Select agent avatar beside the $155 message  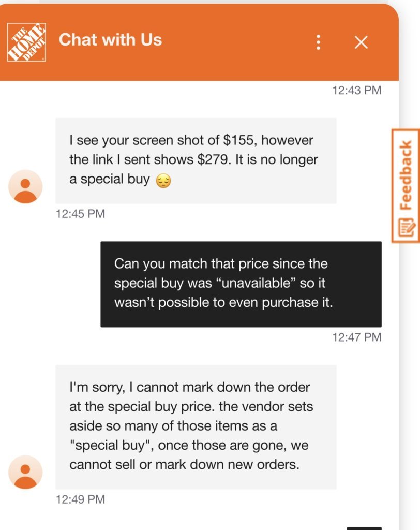click(25, 186)
